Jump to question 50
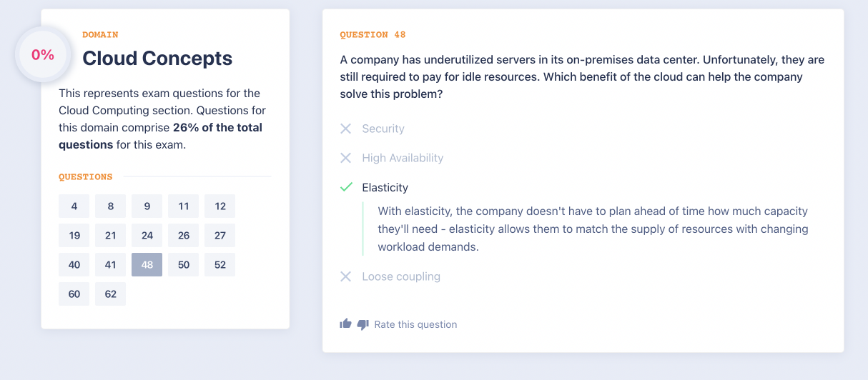Viewport: 868px width, 380px height. point(184,264)
